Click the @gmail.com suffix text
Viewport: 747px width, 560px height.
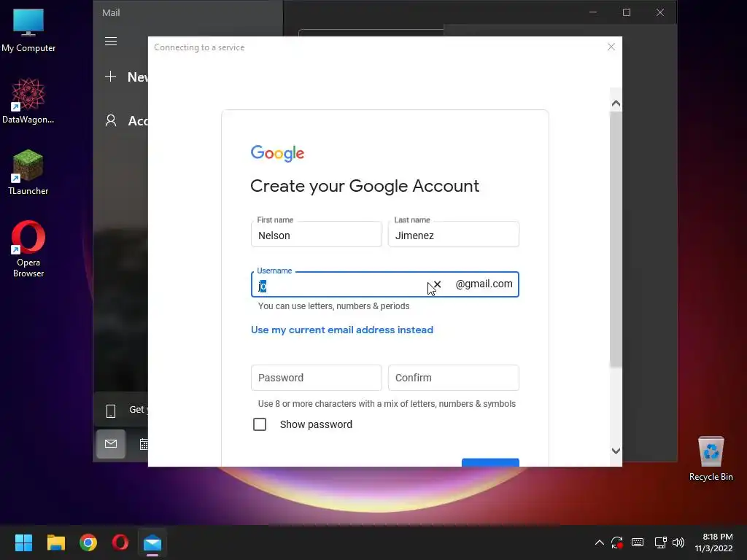click(x=484, y=284)
